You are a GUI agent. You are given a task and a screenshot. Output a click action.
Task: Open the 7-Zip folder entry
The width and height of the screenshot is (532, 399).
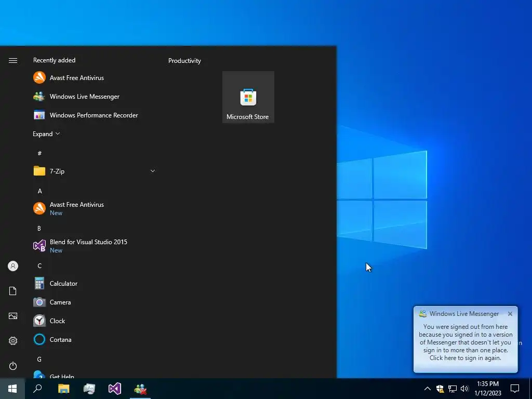click(94, 171)
